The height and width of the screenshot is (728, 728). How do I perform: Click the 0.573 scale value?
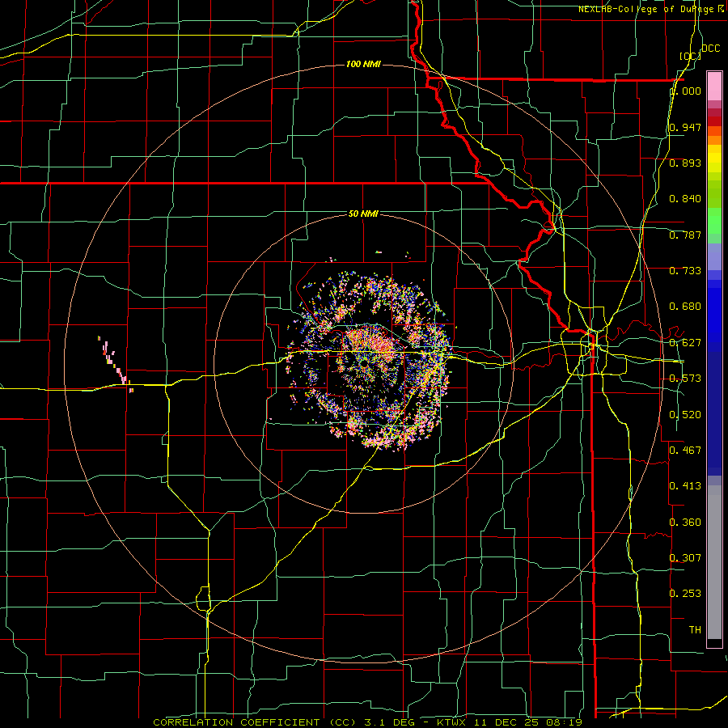(x=685, y=379)
